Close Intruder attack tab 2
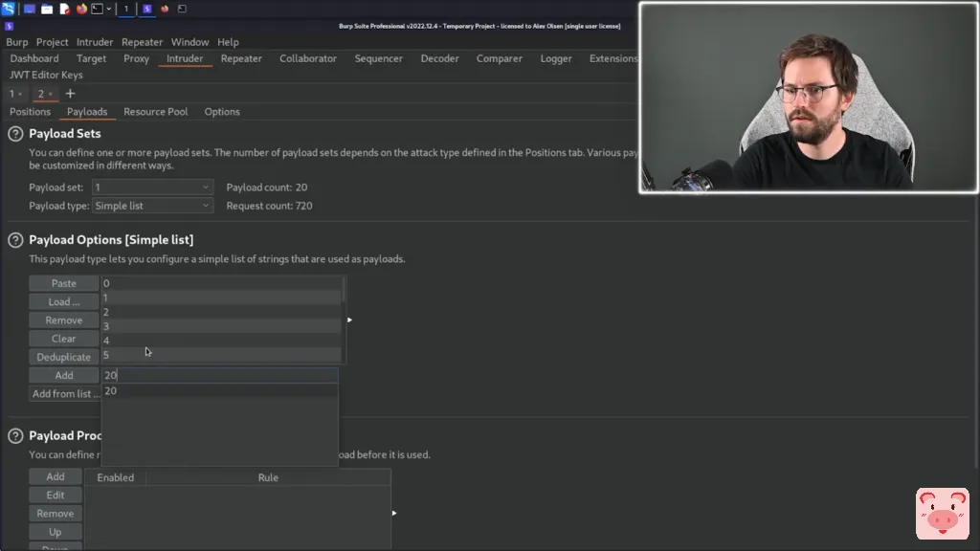The height and width of the screenshot is (551, 980). [51, 95]
